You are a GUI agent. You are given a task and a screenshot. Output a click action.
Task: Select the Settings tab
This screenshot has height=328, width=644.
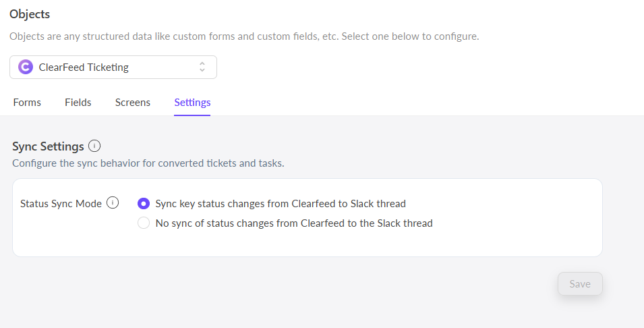[192, 103]
